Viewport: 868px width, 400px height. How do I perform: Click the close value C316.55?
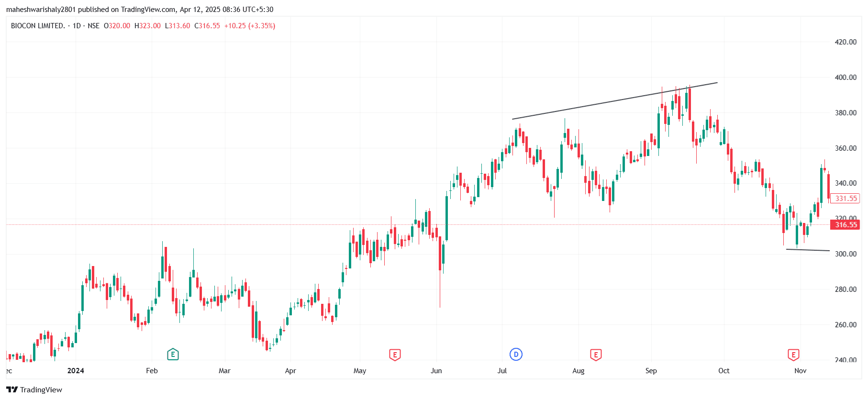(207, 26)
